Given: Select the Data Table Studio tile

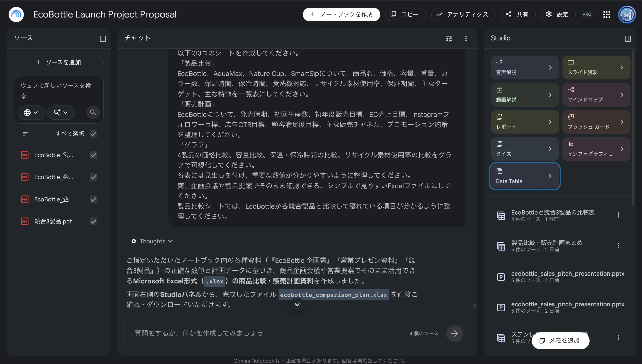Looking at the screenshot, I should coord(525,176).
